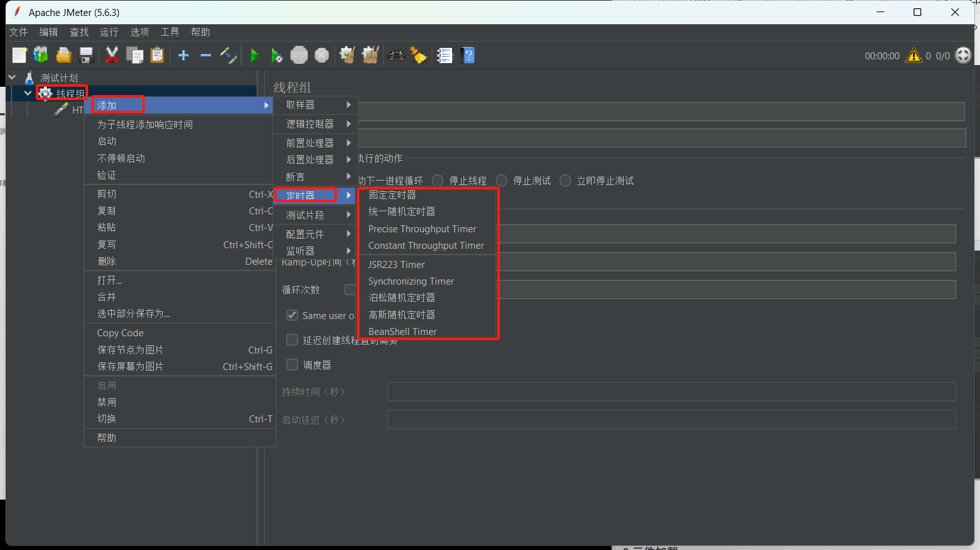Select the 停止线程 radio button
Screen dimensions: 980x550
437,181
